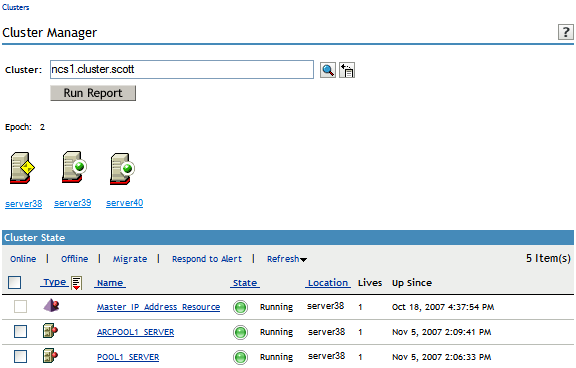Check the POOL1_SERVER row checkbox
Screen dimensions: 576x368
click(x=20, y=356)
